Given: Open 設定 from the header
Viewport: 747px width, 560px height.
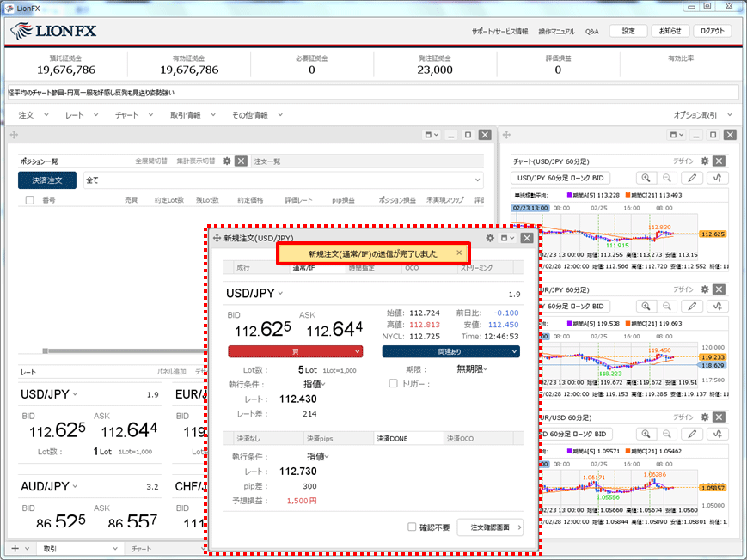Looking at the screenshot, I should click(x=628, y=31).
